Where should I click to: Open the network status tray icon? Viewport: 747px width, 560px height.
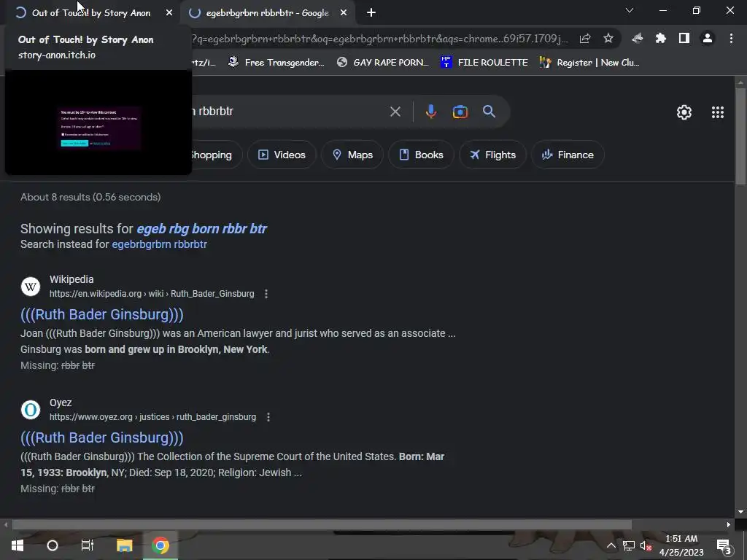click(629, 545)
